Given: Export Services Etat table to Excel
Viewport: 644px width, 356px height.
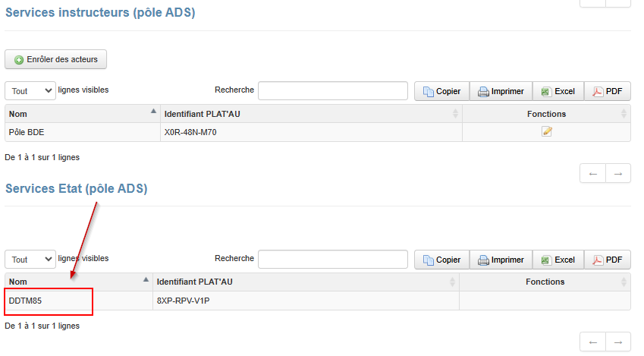Looking at the screenshot, I should pyautogui.click(x=558, y=260).
